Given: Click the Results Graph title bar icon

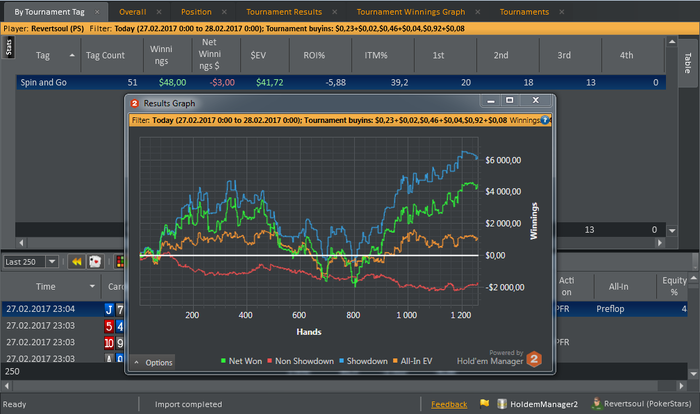Looking at the screenshot, I should click(x=134, y=103).
